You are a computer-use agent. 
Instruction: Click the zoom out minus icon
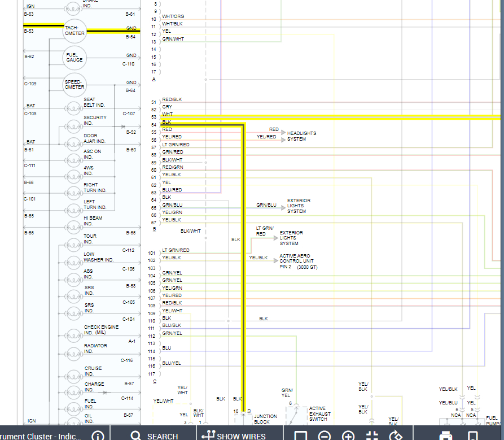(325, 436)
